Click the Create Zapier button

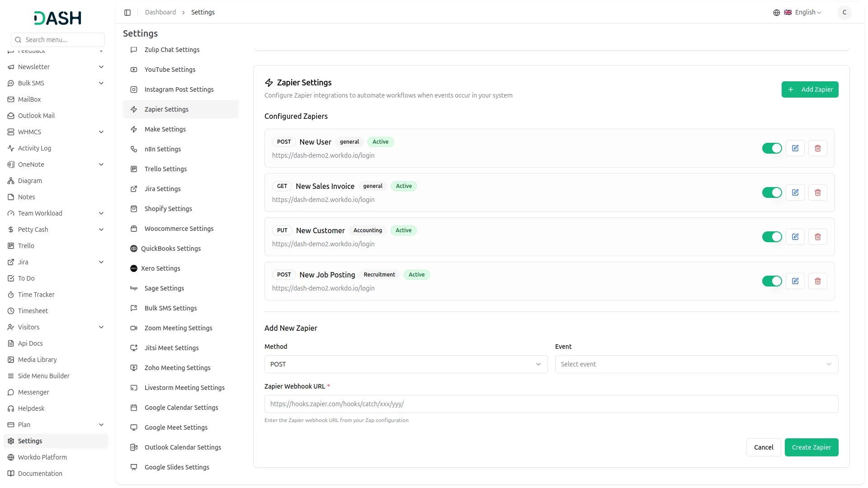click(811, 447)
